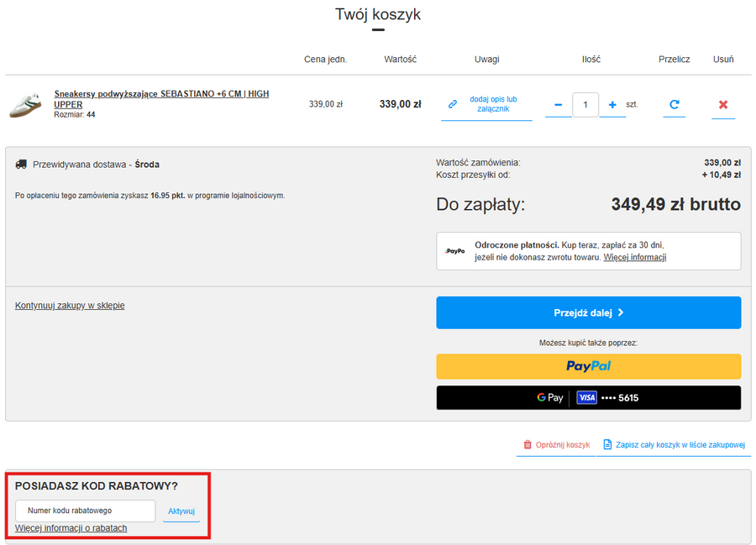The image size is (756, 545).
Task: Click the 'Numer kodu rabatowego' input field
Action: coord(85,511)
